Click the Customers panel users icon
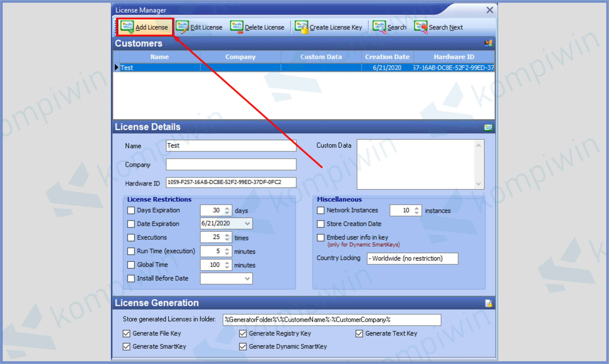 tap(488, 43)
